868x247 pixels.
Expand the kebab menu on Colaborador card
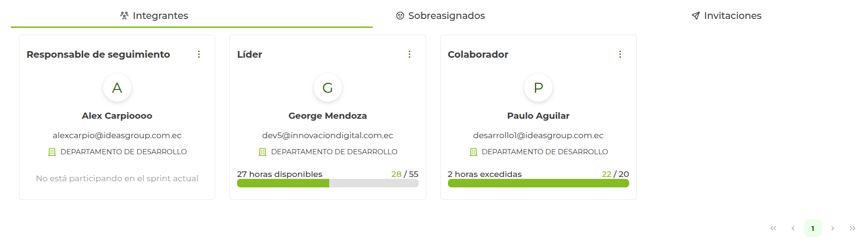[620, 54]
